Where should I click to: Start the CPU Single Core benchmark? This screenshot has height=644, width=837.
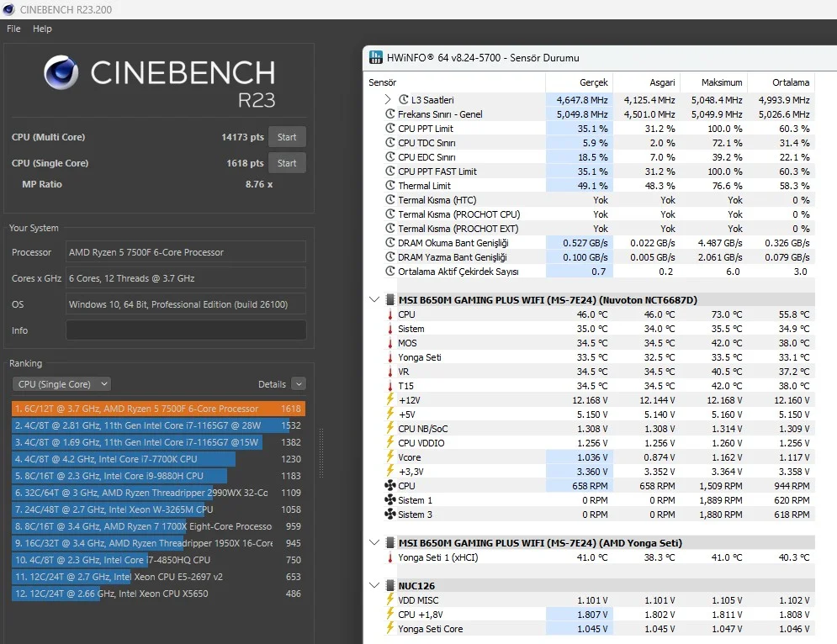click(287, 163)
